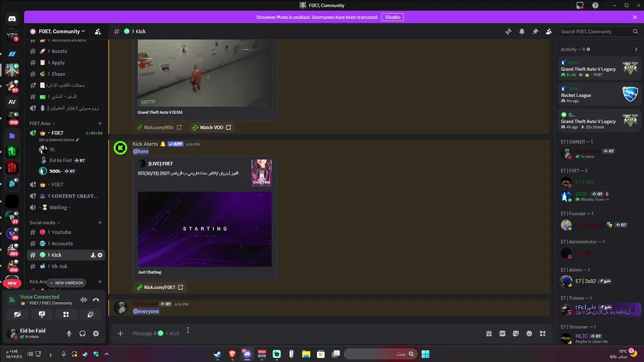Open Rocket League activity card
This screenshot has height=362, width=644.
600,95
